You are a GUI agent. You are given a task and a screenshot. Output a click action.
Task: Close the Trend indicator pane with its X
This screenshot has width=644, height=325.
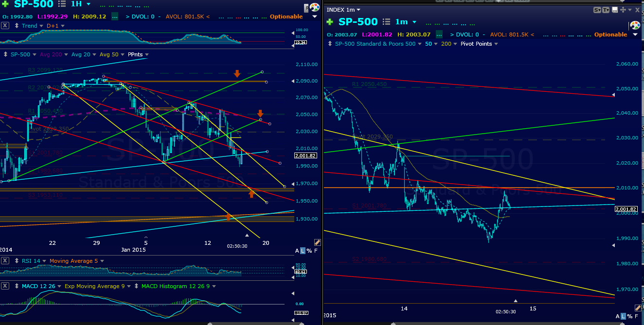pos(4,26)
